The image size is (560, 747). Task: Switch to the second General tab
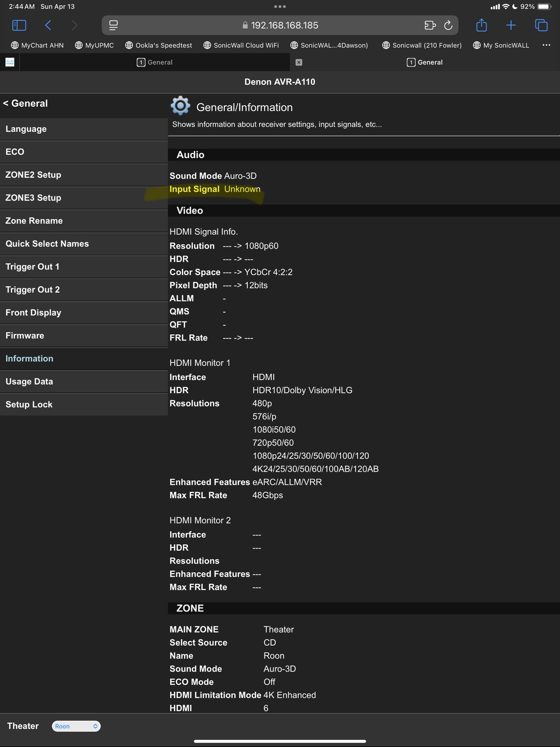tap(425, 62)
